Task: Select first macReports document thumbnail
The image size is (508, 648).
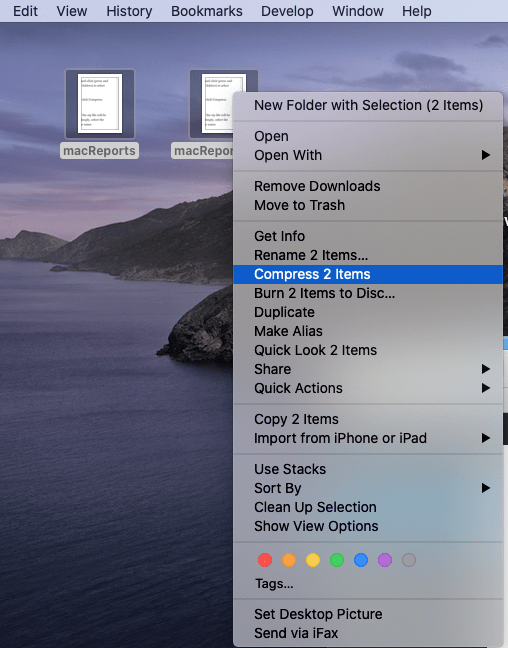Action: (x=100, y=104)
